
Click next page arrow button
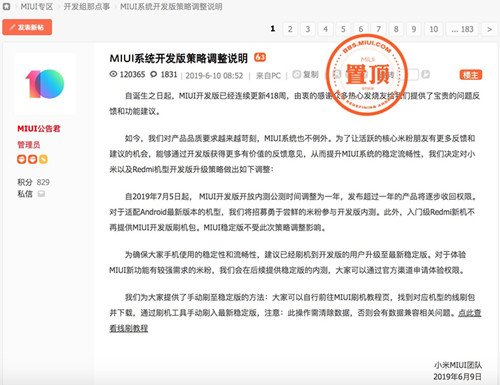click(489, 29)
